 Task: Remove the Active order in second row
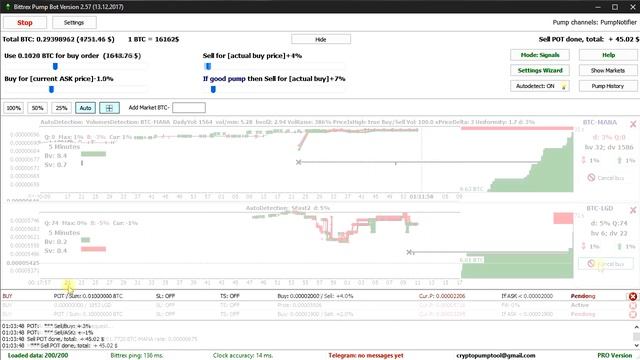[632, 305]
